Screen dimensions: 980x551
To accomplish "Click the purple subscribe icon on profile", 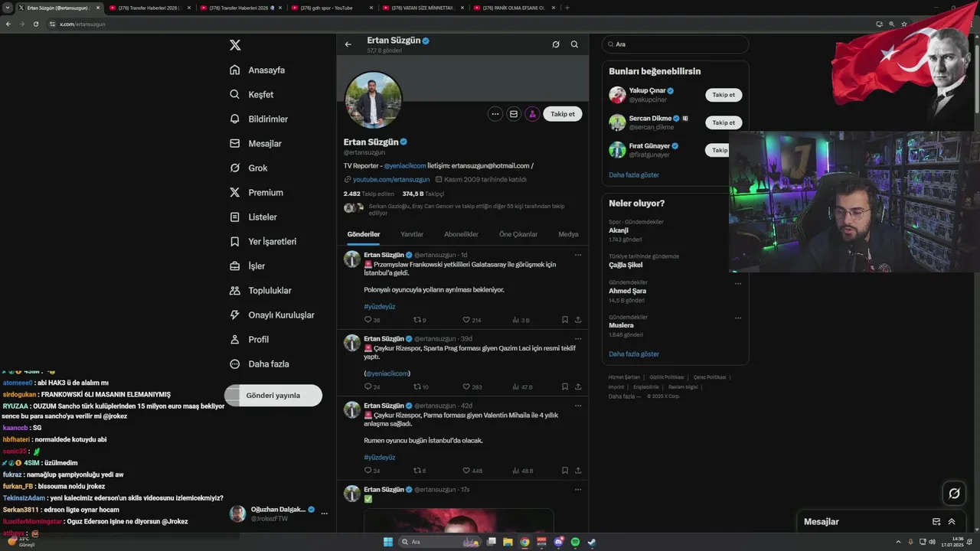I will click(532, 114).
